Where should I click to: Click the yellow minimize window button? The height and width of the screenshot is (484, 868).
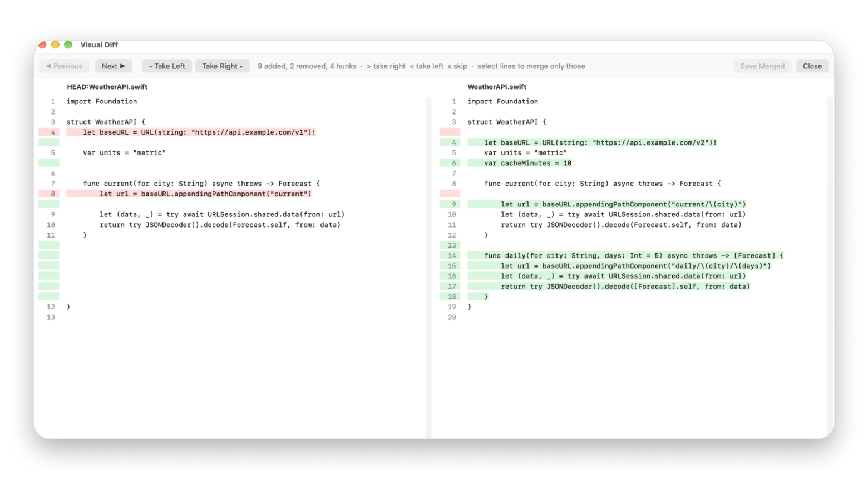[55, 45]
